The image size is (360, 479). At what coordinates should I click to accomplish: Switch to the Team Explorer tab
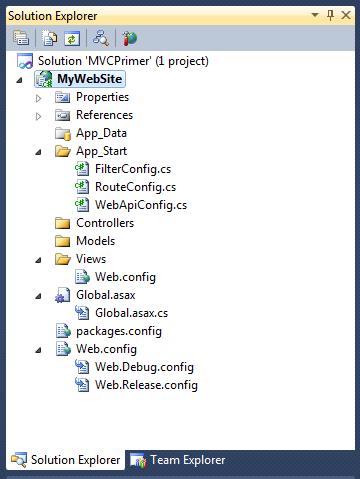point(177,460)
